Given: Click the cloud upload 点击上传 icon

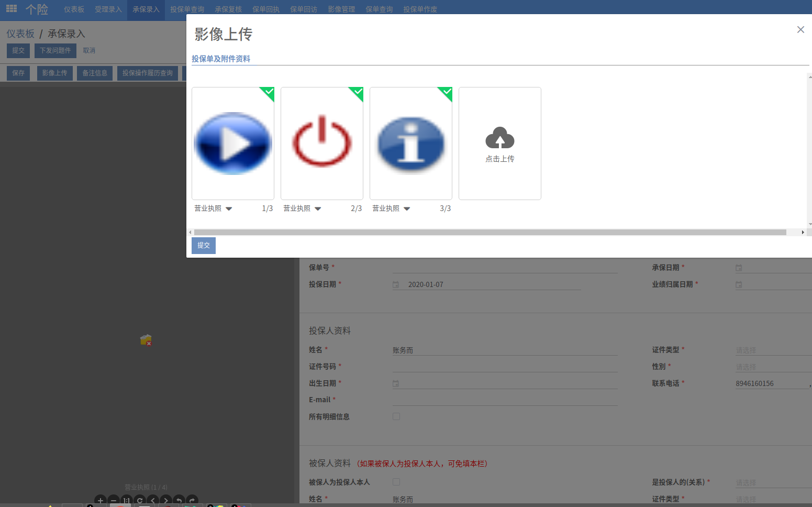Looking at the screenshot, I should coord(499,139).
